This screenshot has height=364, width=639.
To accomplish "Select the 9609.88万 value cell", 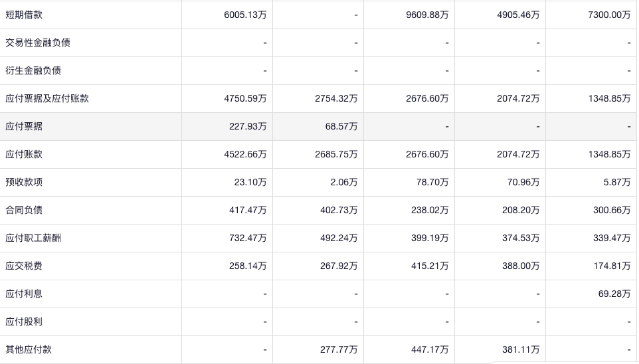I will [x=427, y=15].
